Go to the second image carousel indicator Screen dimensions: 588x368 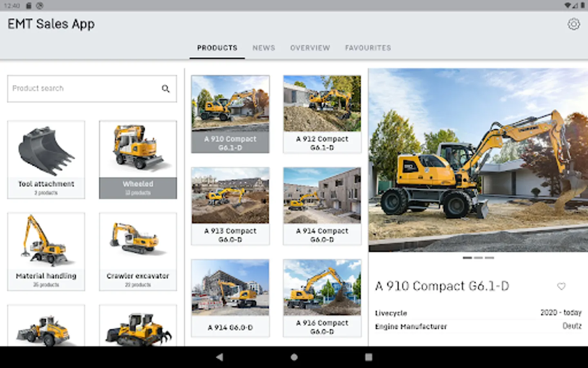[479, 258]
